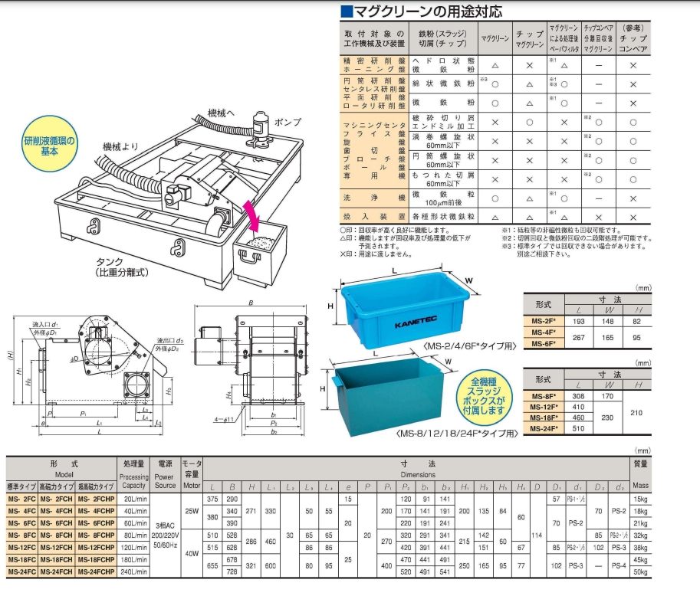The image size is (700, 596).
Task: Click the 鉄粉(スラッジ) 切屑(チップ) column header
Action: click(x=443, y=39)
